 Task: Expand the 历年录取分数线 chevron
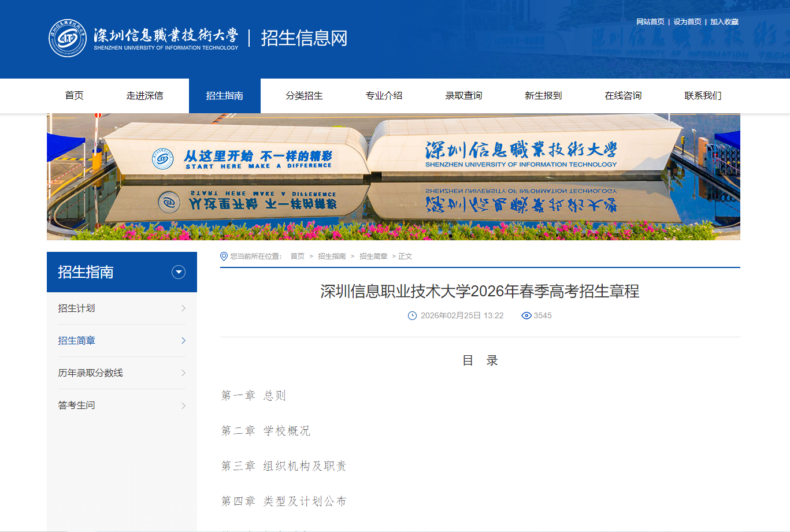click(x=184, y=373)
